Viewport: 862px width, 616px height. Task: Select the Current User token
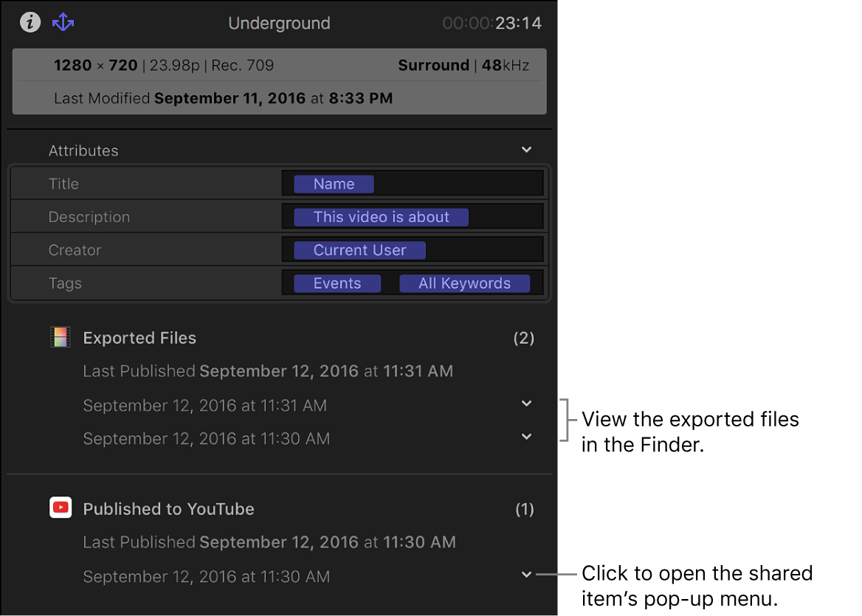pos(359,250)
